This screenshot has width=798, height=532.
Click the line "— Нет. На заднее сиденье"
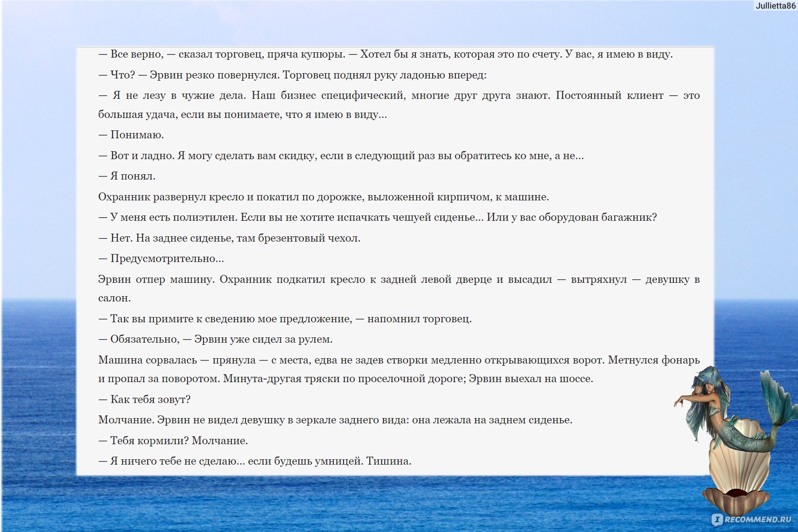click(229, 238)
